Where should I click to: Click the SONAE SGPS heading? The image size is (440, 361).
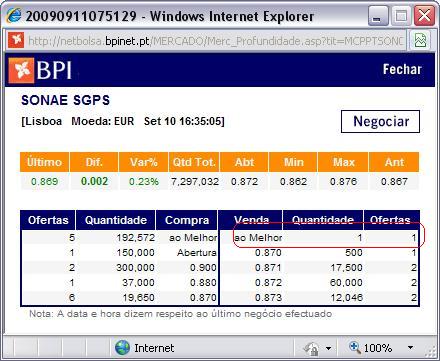(x=65, y=100)
